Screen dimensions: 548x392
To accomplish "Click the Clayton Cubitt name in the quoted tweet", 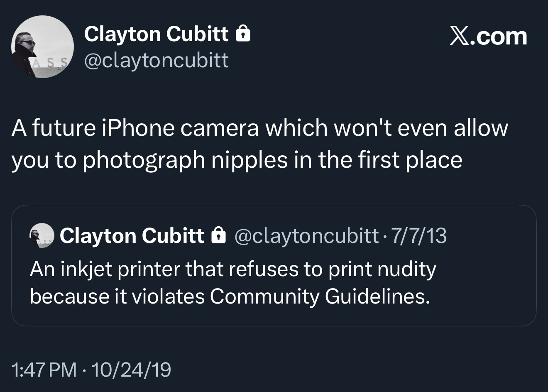I will pyautogui.click(x=132, y=236).
